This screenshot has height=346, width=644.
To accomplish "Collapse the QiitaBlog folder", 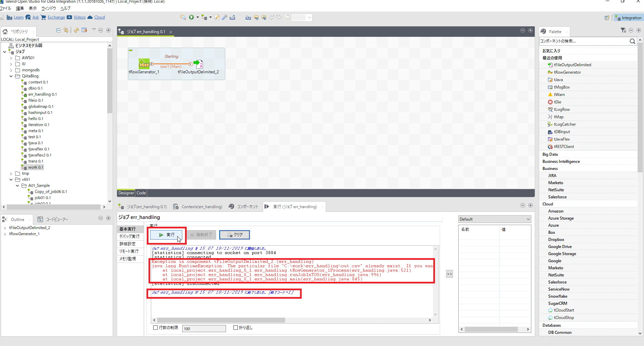I will [11, 76].
